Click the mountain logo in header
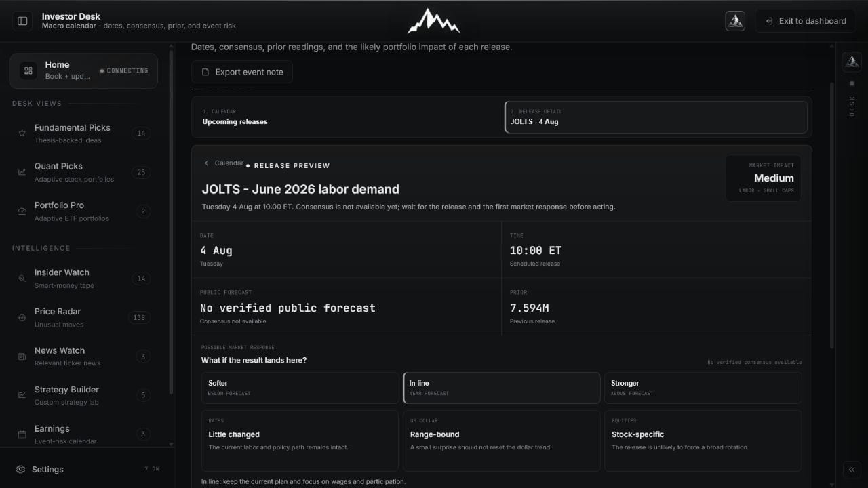 pos(434,21)
